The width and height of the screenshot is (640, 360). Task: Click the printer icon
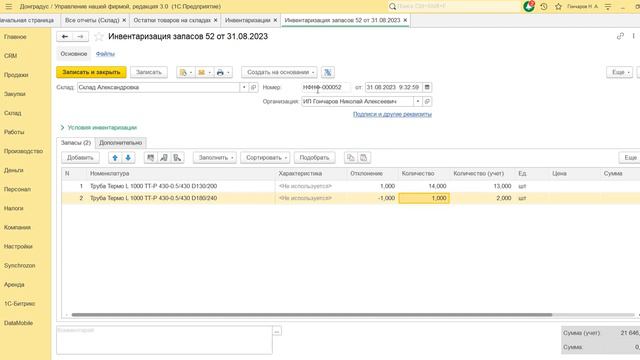pyautogui.click(x=220, y=72)
